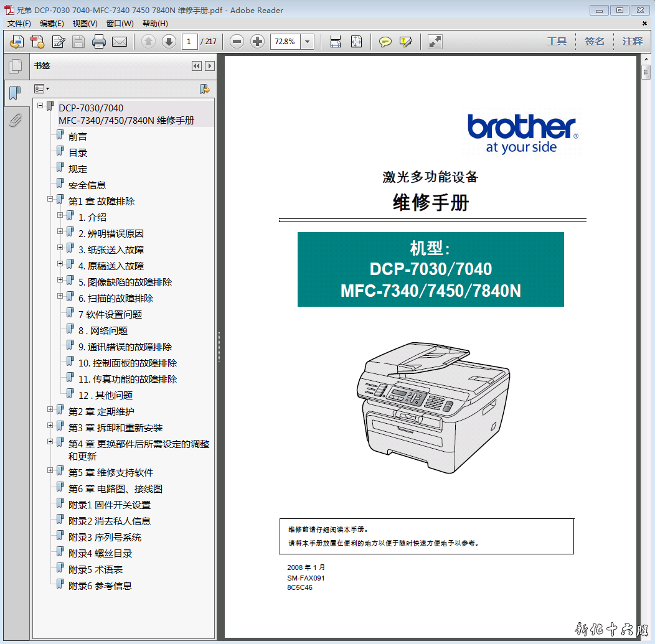Click the zoom out minus button
The image size is (655, 644).
(237, 42)
